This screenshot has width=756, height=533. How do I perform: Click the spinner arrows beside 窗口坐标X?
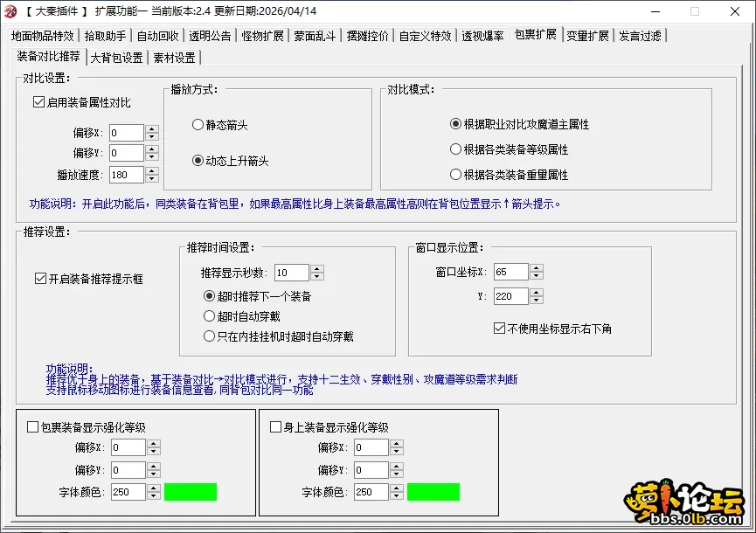[x=536, y=272]
